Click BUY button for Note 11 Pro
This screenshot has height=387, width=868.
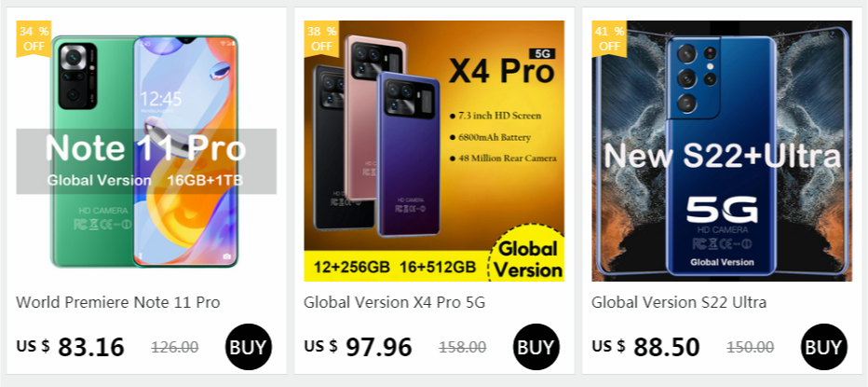click(x=248, y=348)
